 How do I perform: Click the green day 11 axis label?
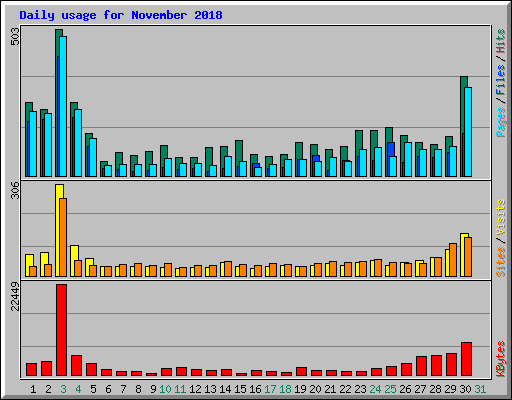coord(180,389)
